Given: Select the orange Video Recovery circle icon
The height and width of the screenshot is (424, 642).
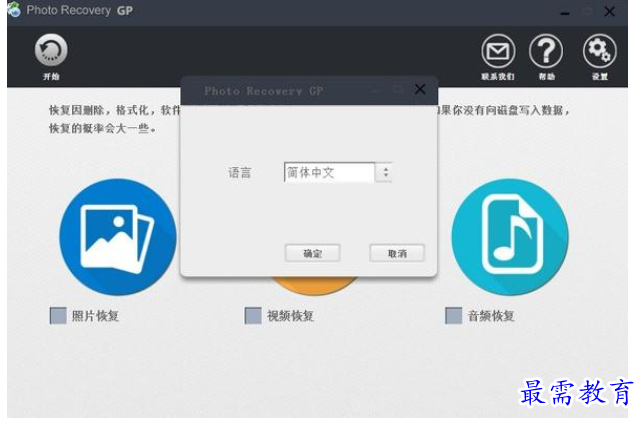Looking at the screenshot, I should 314,286.
